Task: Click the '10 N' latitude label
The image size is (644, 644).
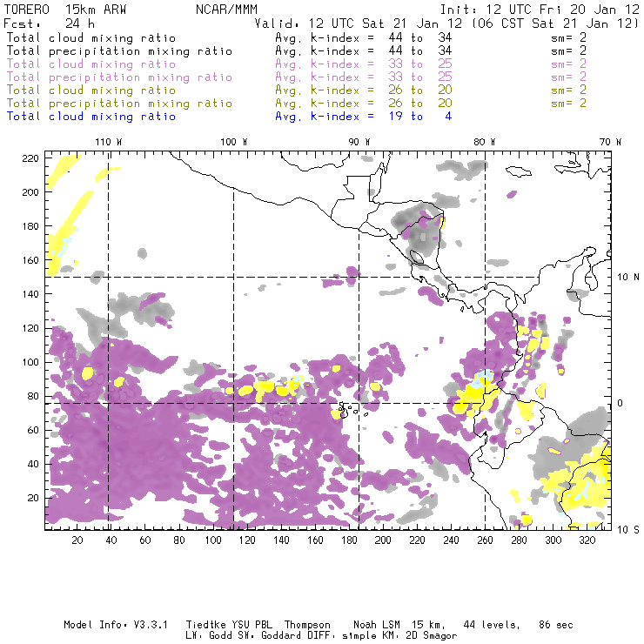Action: [x=628, y=278]
